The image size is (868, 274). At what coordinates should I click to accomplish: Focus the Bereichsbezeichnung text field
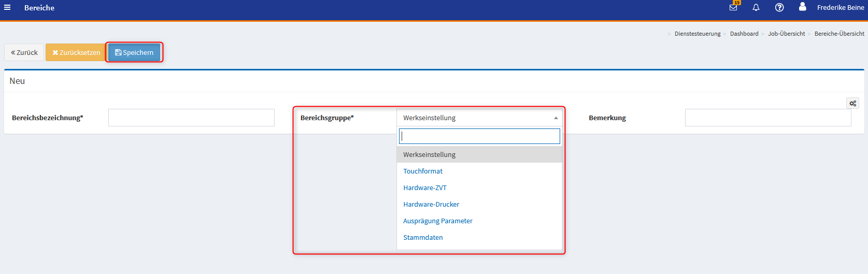tap(191, 118)
